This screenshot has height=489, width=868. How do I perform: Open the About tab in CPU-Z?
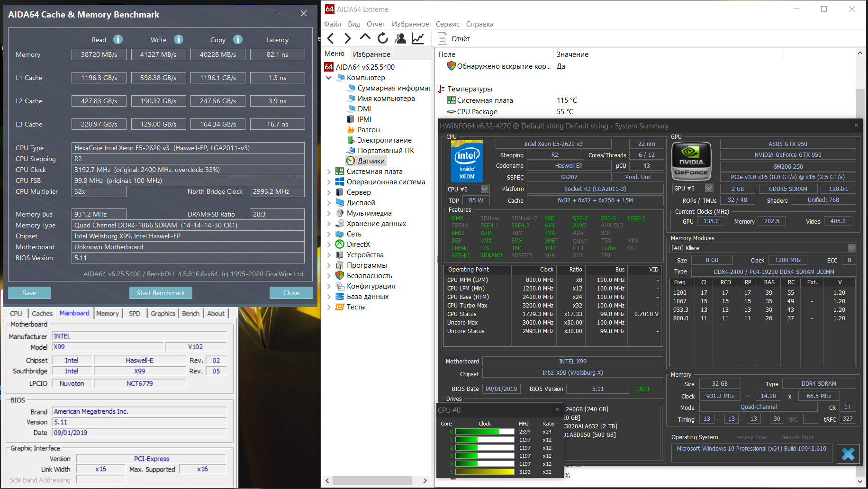tap(216, 314)
